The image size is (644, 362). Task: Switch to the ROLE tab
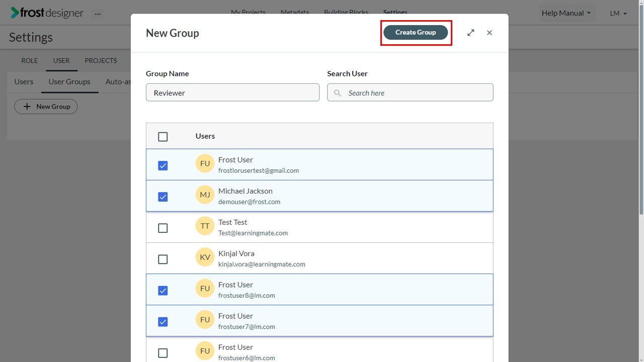[x=29, y=60]
